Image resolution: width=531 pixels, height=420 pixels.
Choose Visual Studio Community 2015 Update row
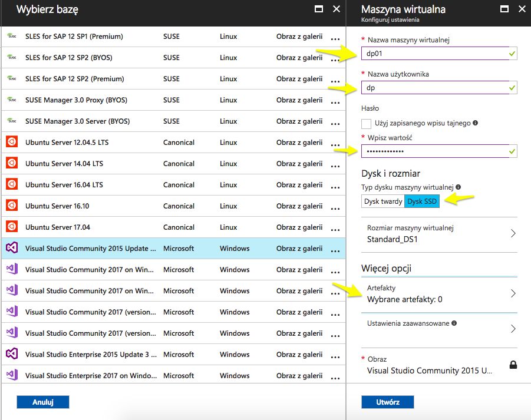point(165,249)
